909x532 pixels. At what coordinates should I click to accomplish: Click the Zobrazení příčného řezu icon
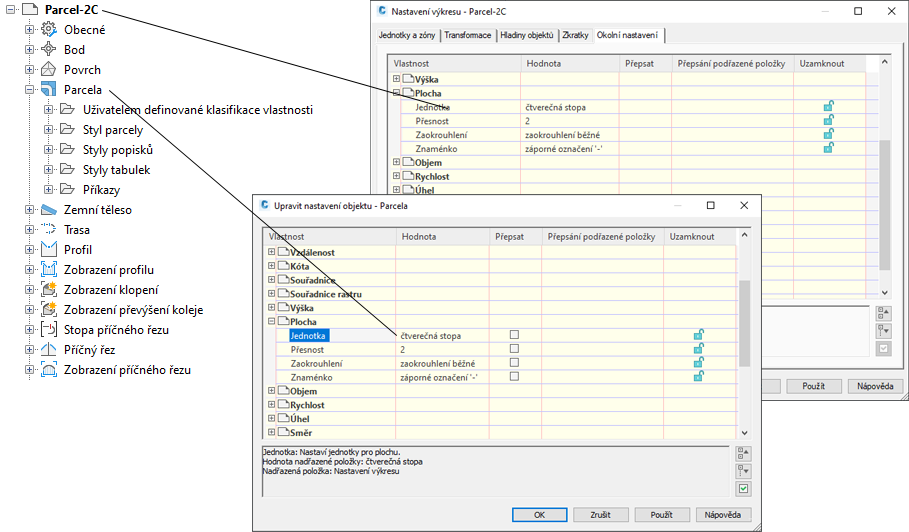49,370
